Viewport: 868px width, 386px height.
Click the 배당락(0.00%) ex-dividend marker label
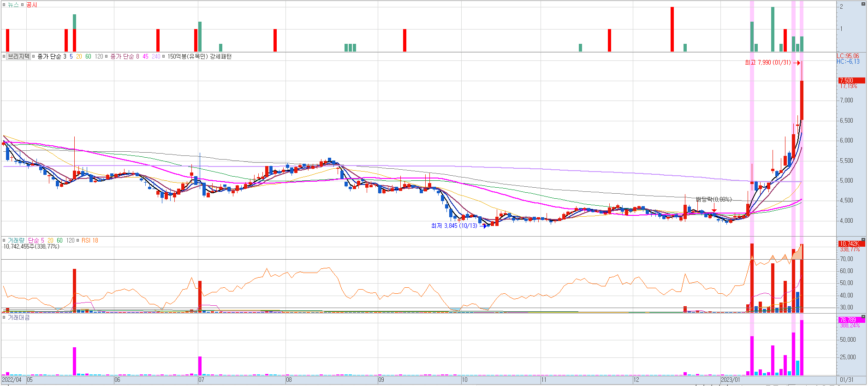(714, 199)
